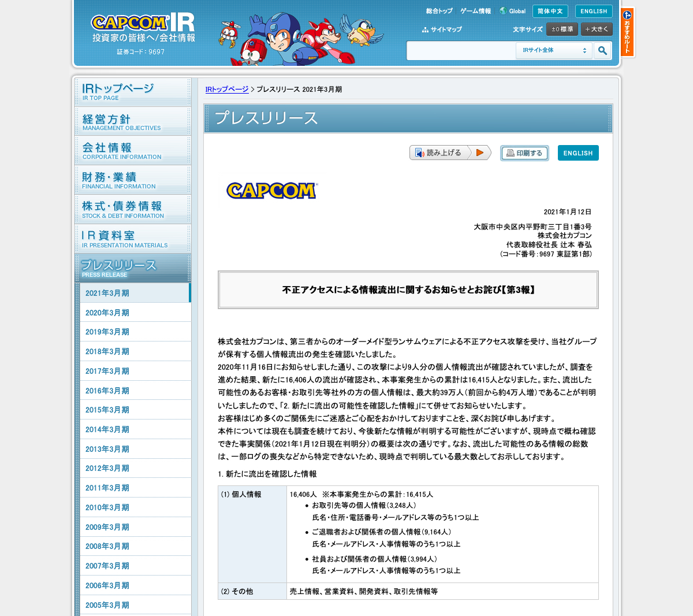Image resolution: width=693 pixels, height=616 pixels.
Task: Select 2016年3月期 in sidebar list
Action: pos(135,391)
